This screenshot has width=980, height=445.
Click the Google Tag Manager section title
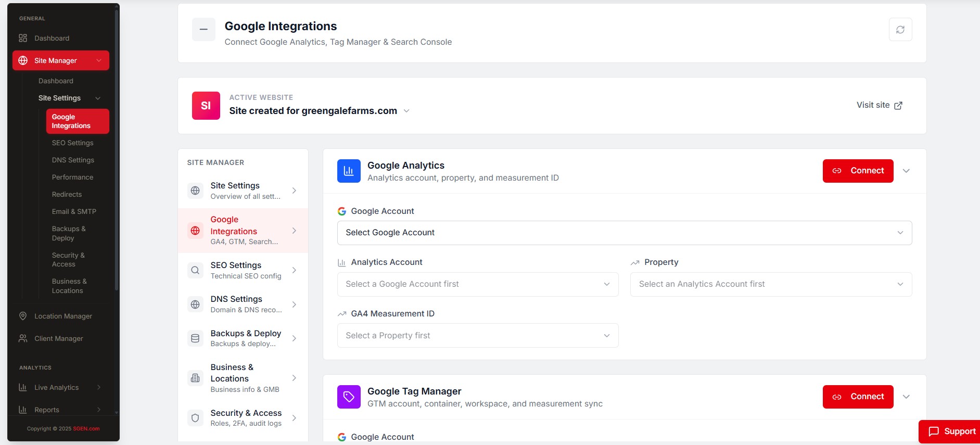tap(414, 391)
